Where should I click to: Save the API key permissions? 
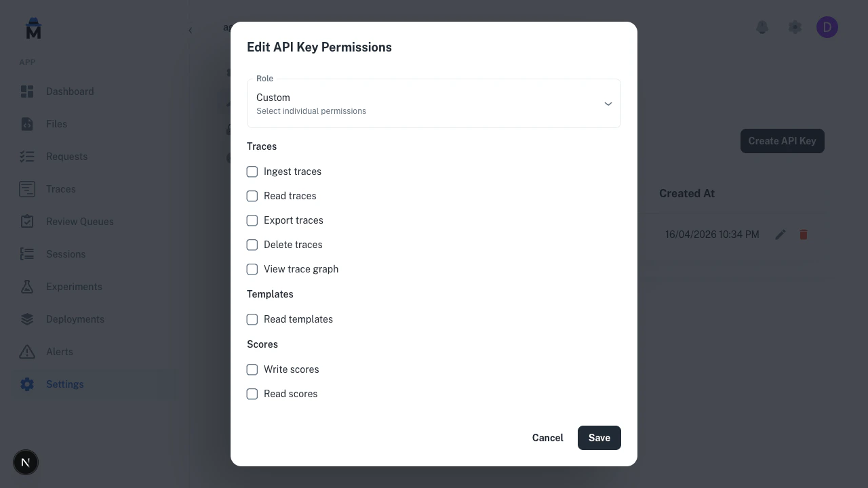tap(599, 438)
